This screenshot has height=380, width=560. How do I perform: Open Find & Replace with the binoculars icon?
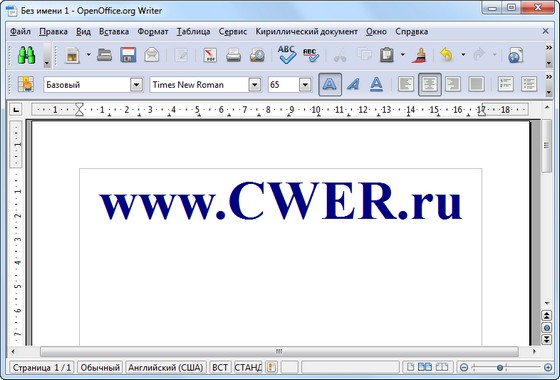tap(26, 55)
